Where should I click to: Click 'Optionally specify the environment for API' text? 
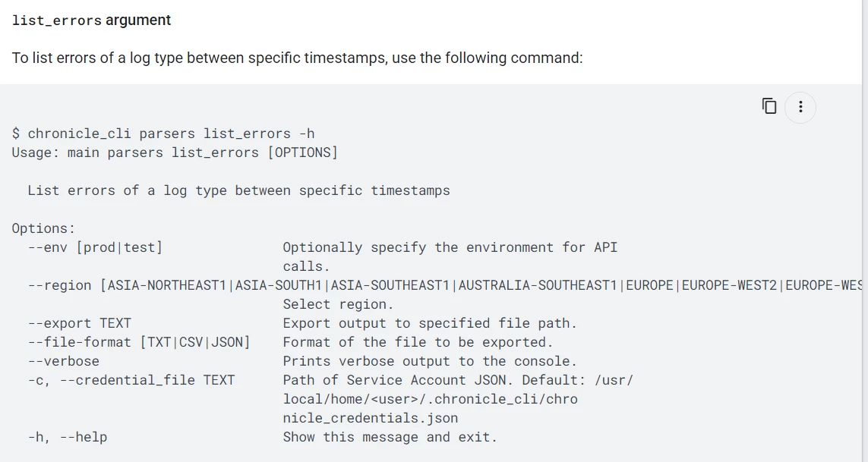coord(450,247)
